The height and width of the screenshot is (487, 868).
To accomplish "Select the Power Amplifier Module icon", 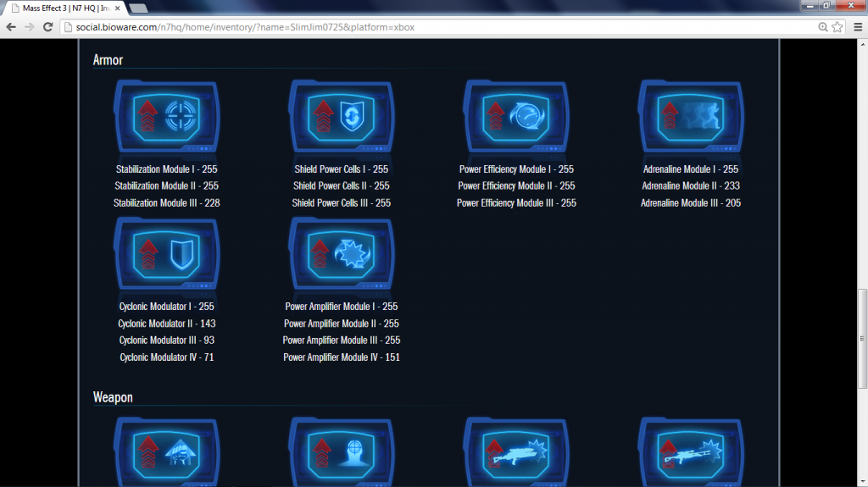I will click(x=341, y=253).
